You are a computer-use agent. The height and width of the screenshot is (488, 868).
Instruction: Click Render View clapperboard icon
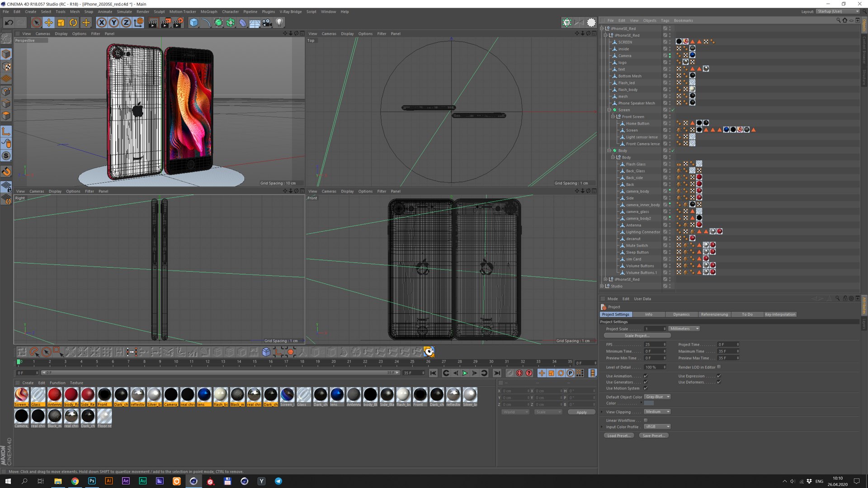(x=153, y=22)
